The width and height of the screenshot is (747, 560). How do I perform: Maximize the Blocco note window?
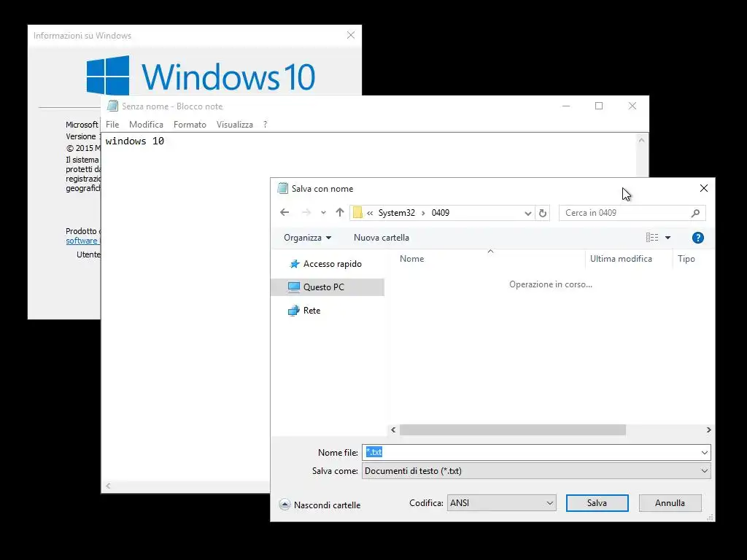pyautogui.click(x=599, y=106)
